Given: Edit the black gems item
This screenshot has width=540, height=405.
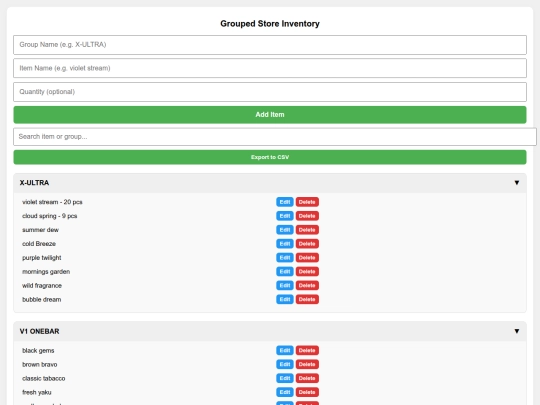Looking at the screenshot, I should tap(284, 350).
